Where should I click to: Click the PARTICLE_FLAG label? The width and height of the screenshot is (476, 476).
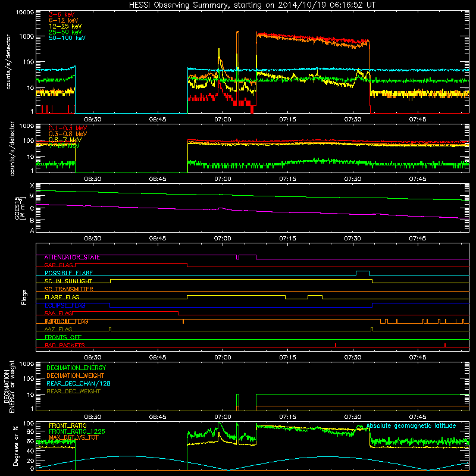(x=67, y=321)
